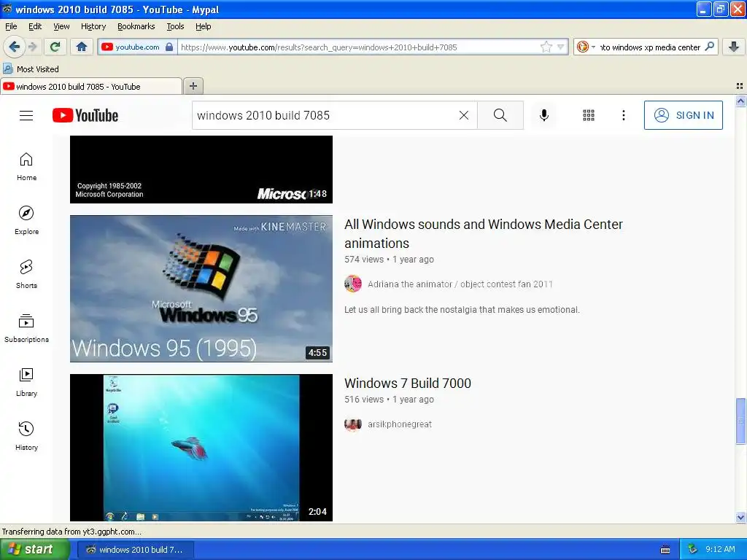Open the browser Home page icon

pyautogui.click(x=82, y=47)
